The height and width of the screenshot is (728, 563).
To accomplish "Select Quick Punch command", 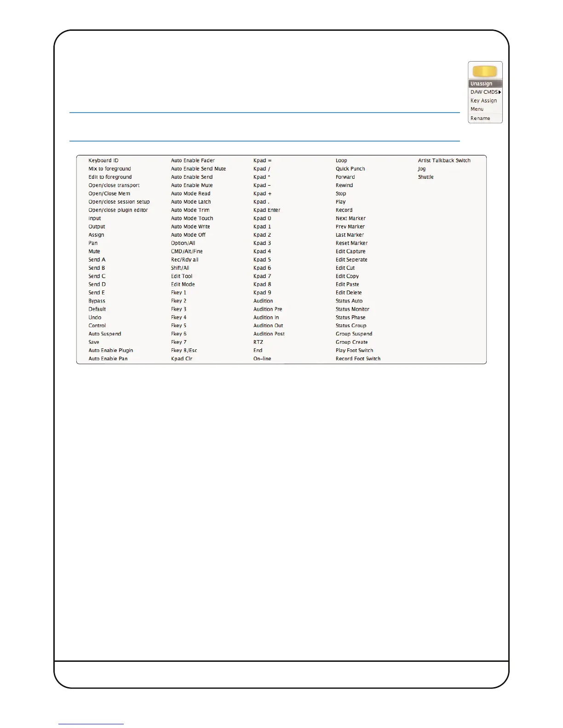I will tap(350, 169).
